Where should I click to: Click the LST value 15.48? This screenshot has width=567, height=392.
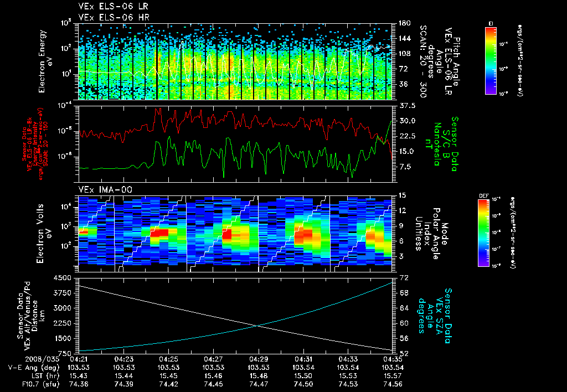258,376
